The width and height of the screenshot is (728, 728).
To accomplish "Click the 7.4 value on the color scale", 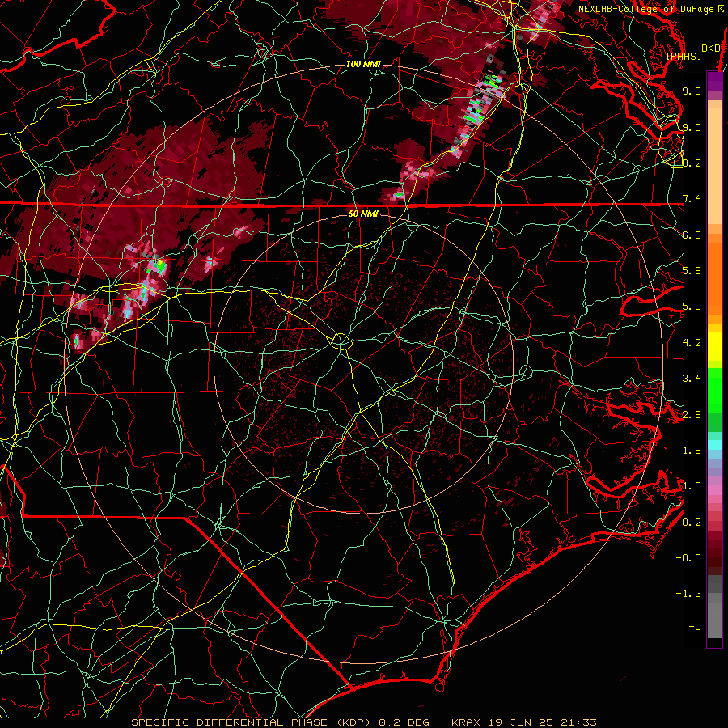I will [692, 199].
